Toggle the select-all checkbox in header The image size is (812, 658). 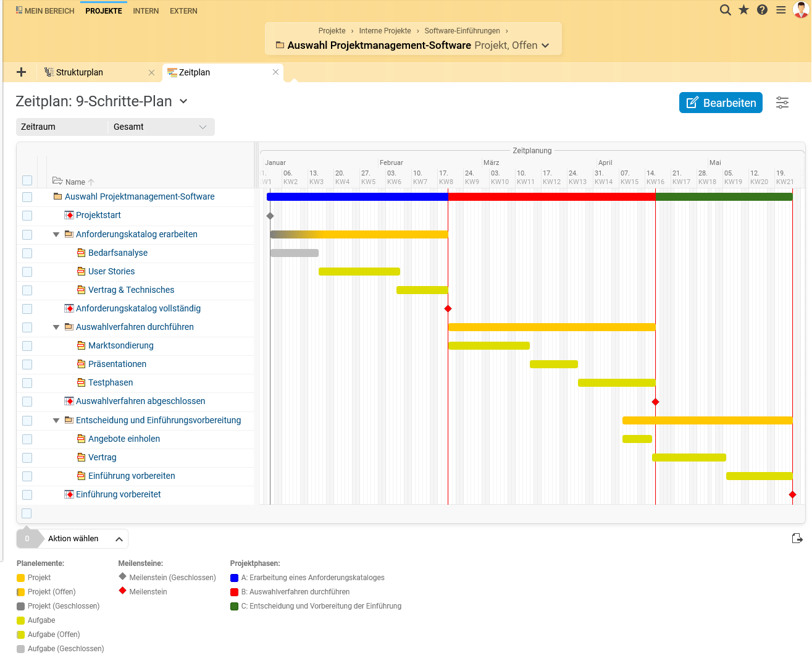click(27, 180)
